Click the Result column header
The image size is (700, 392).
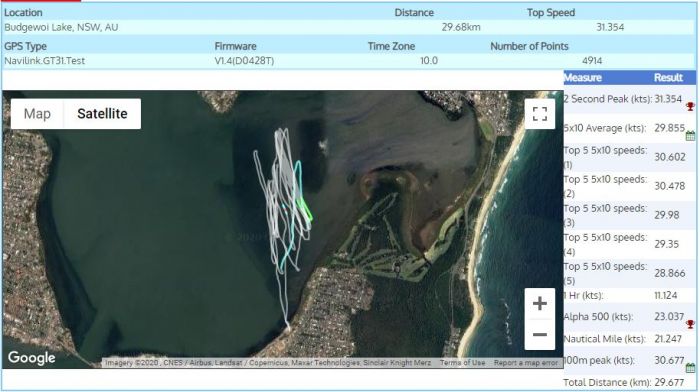(x=668, y=78)
